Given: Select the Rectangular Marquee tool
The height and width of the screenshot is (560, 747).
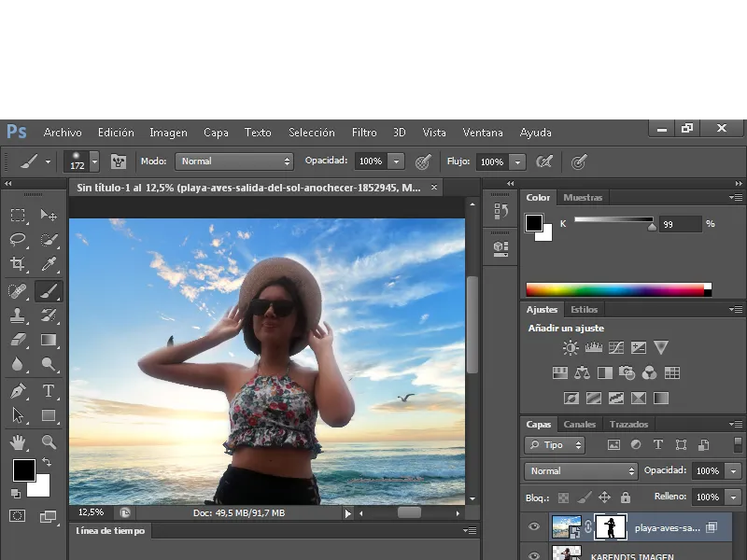Looking at the screenshot, I should pos(18,216).
